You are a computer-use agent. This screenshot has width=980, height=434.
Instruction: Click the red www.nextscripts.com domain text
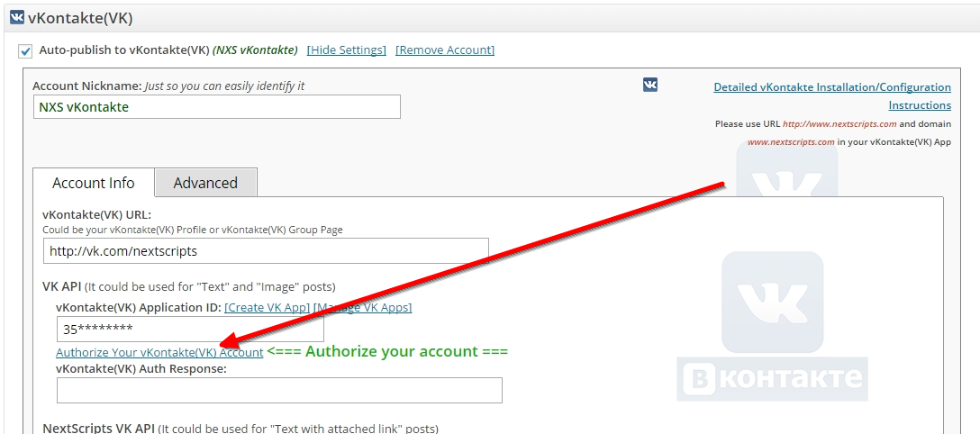(x=791, y=141)
